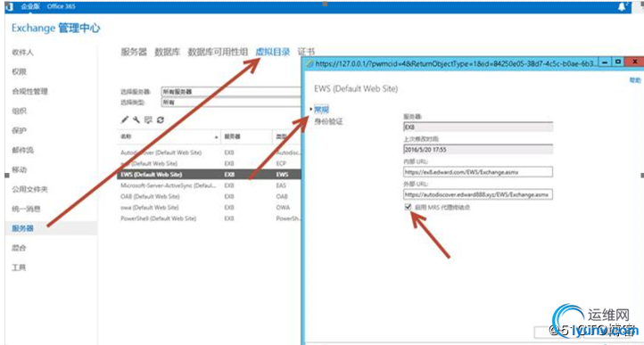This screenshot has height=345, width=644.
Task: Click the EWS (Default Web Site) dialog heading
Action: point(356,88)
